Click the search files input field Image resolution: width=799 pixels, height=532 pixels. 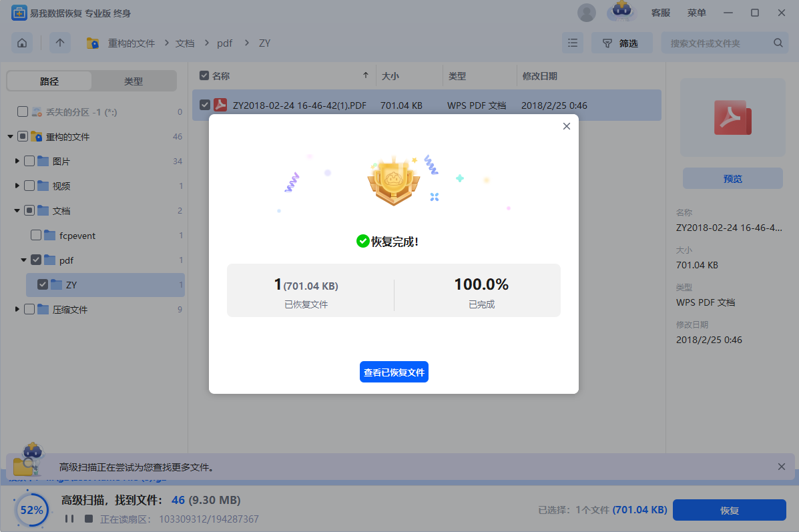718,43
